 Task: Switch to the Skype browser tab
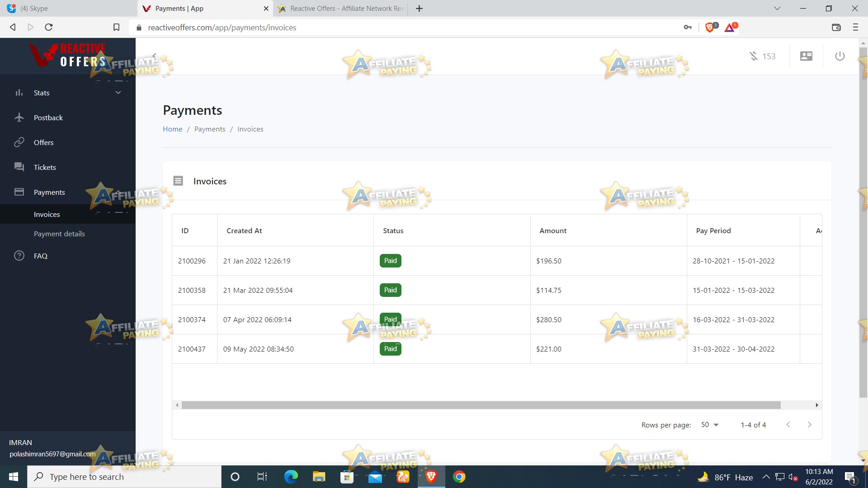(68, 8)
